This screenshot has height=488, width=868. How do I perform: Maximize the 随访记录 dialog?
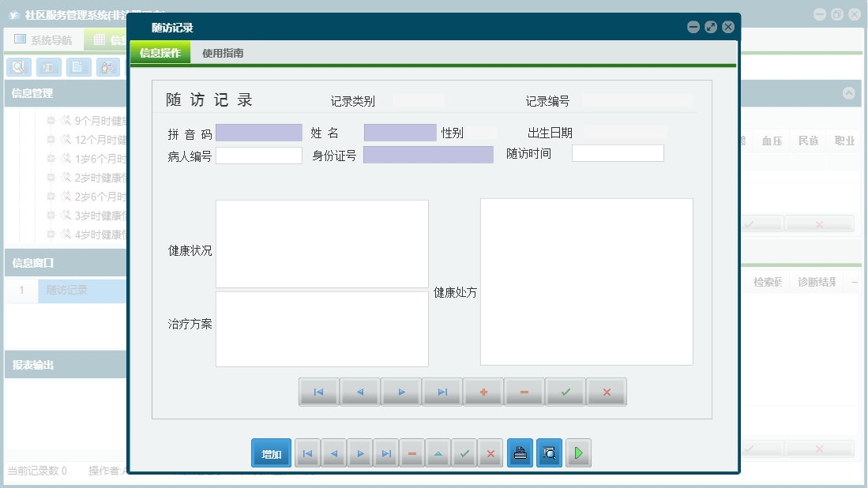tap(711, 27)
